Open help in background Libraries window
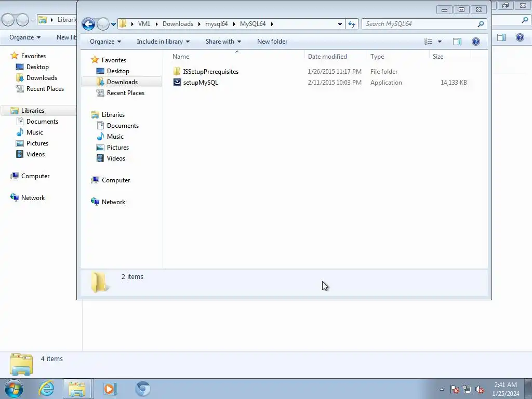The image size is (532, 399). (x=520, y=37)
